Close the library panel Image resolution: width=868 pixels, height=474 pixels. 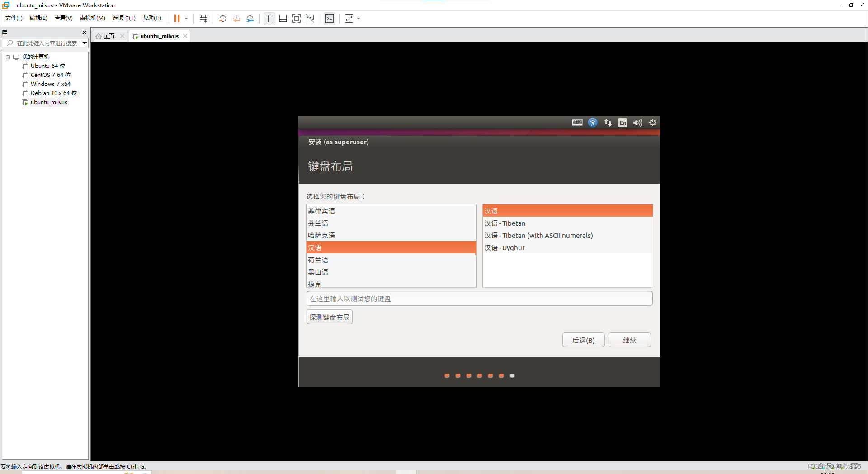[85, 32]
